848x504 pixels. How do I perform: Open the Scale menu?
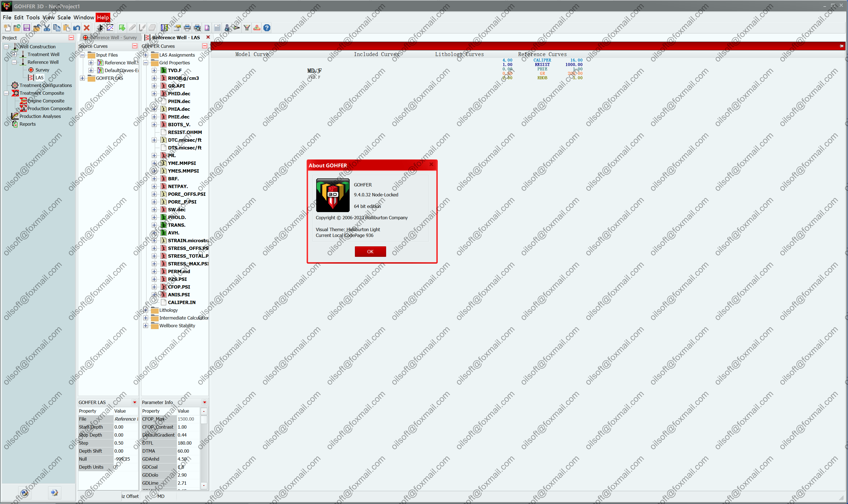click(x=64, y=17)
